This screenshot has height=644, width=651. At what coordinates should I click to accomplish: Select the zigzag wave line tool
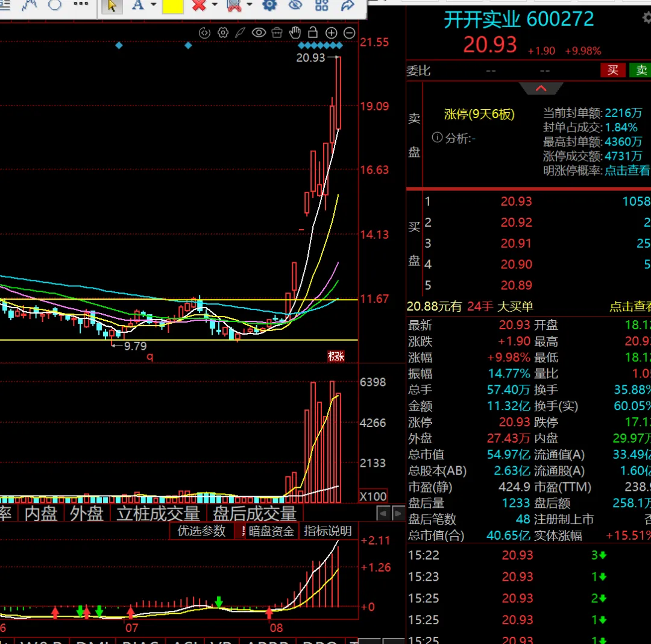(30, 5)
